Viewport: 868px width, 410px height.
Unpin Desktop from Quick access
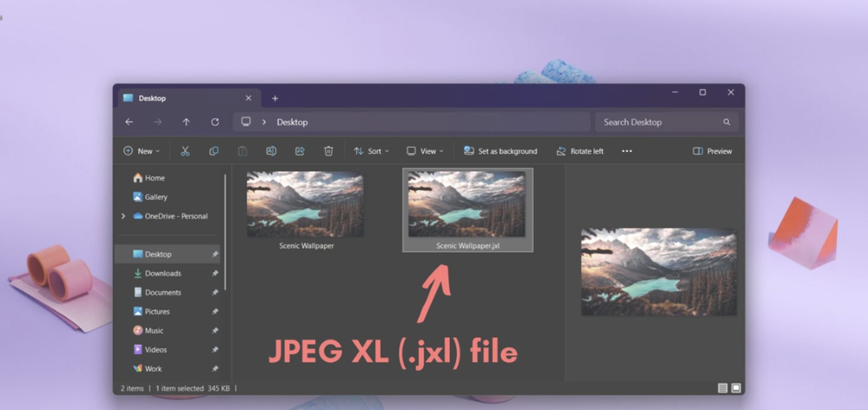pos(215,255)
